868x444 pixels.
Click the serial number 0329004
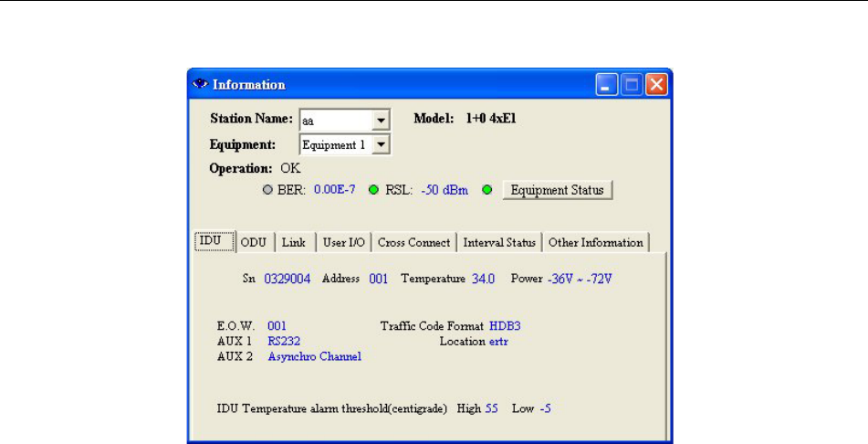click(x=288, y=279)
